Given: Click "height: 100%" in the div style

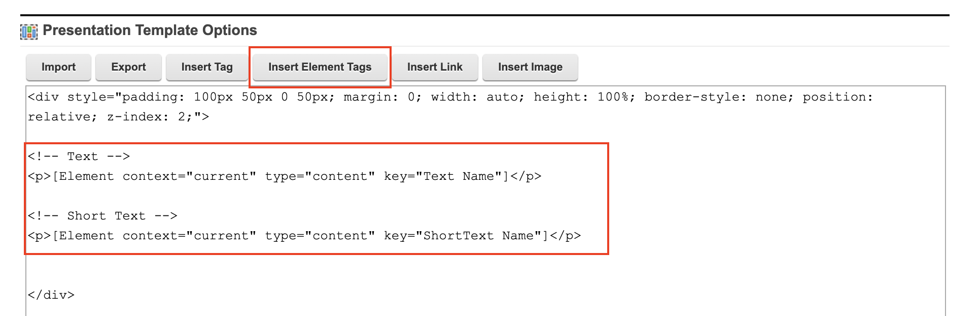Looking at the screenshot, I should (x=583, y=97).
